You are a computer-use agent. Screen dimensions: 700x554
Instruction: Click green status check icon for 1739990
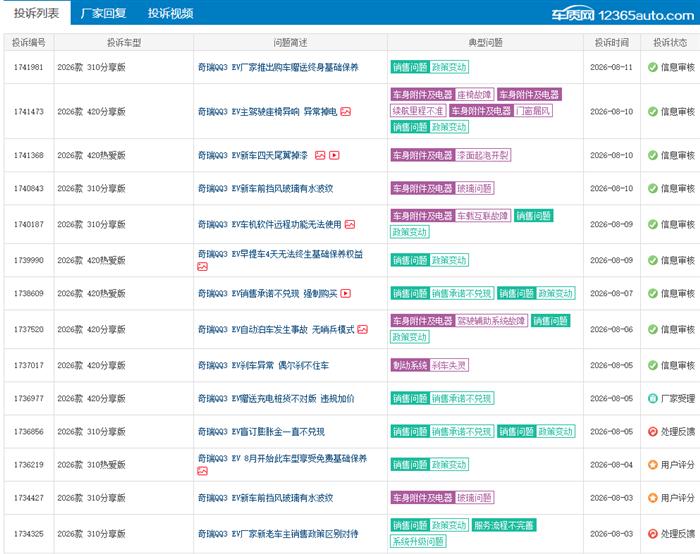[653, 260]
